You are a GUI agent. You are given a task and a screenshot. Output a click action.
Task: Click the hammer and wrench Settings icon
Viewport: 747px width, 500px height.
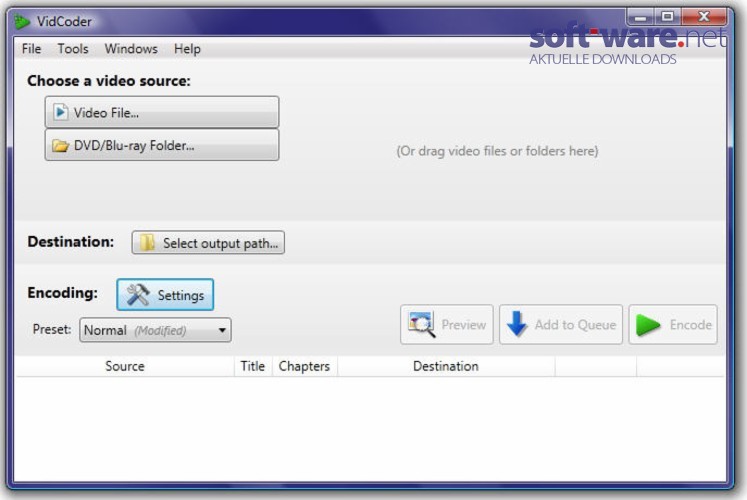click(138, 295)
